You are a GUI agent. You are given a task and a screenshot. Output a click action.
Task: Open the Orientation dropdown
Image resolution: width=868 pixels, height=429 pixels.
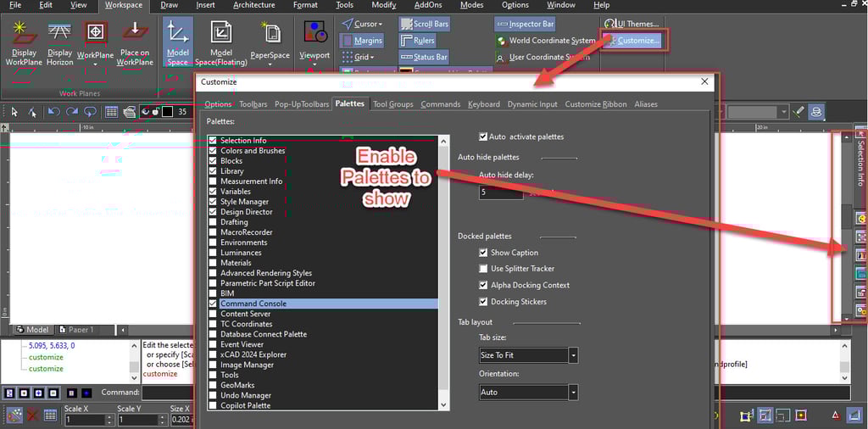point(574,392)
